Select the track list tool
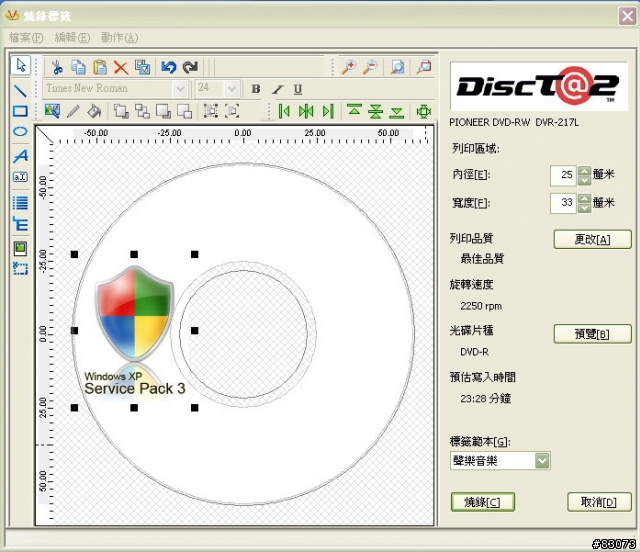 (20, 203)
